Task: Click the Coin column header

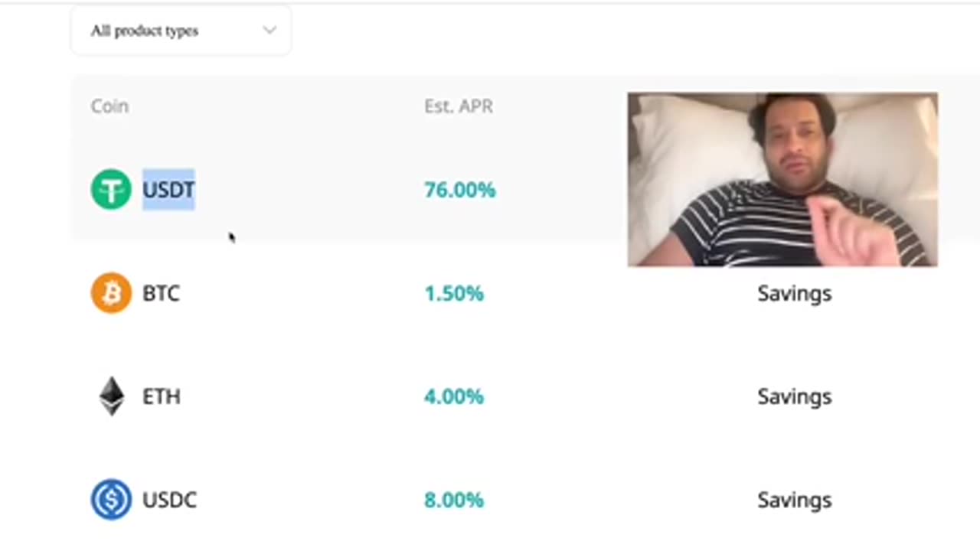Action: [109, 106]
